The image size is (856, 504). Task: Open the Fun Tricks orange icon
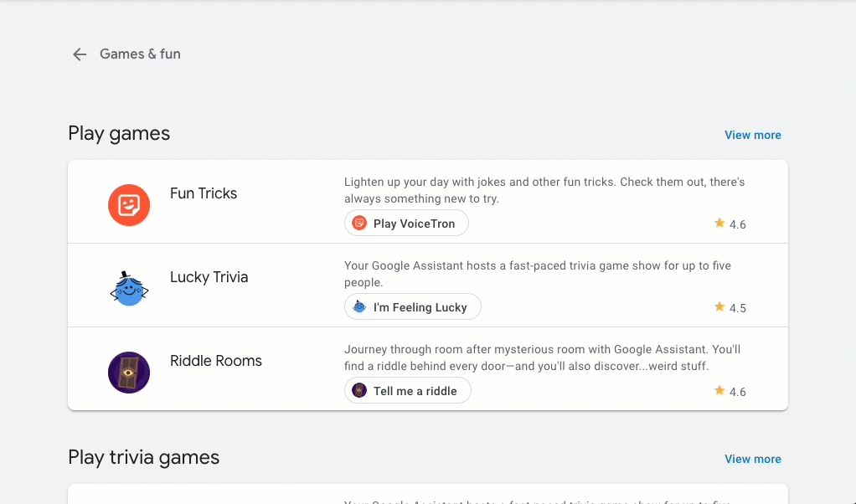(129, 205)
